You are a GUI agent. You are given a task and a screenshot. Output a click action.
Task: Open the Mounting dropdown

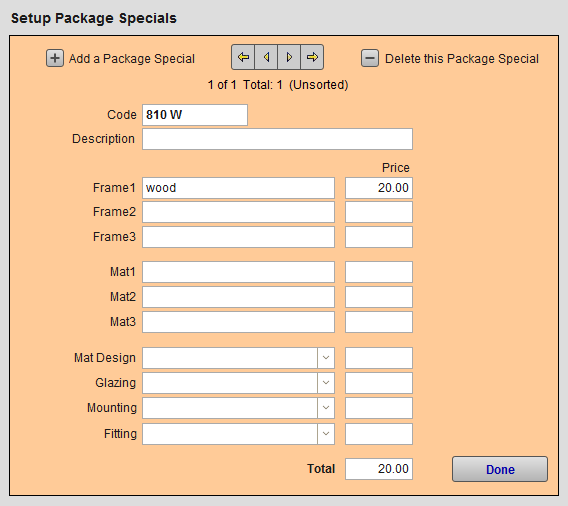pyautogui.click(x=326, y=408)
